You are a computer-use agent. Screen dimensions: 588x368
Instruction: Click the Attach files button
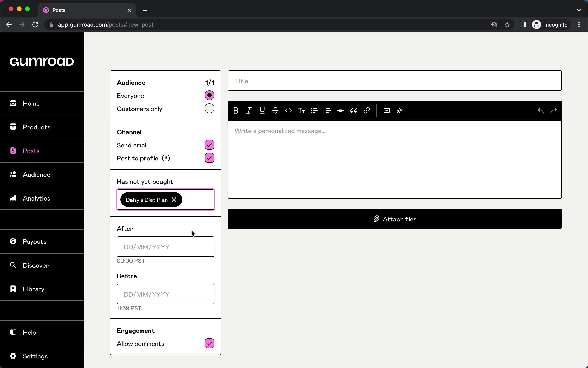[x=395, y=219]
